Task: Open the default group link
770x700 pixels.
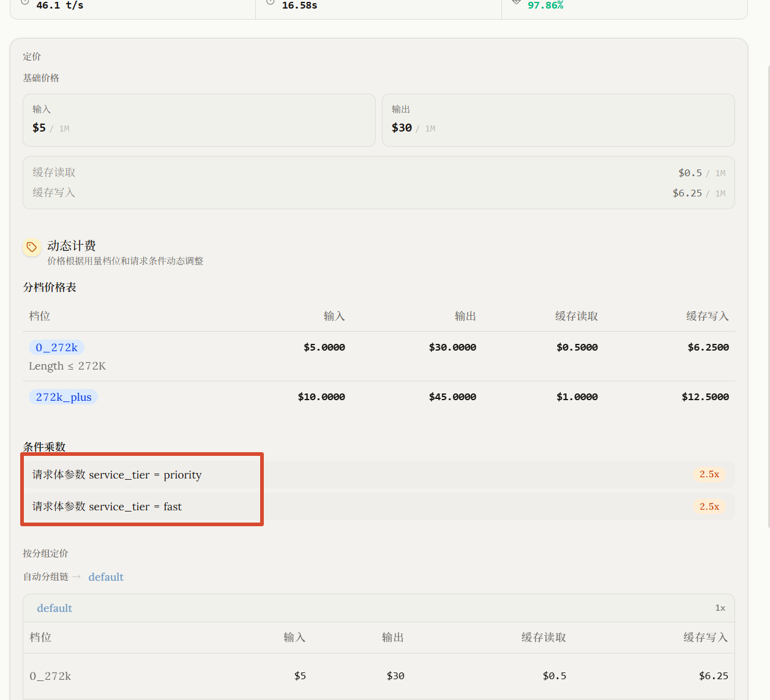Action: (106, 577)
